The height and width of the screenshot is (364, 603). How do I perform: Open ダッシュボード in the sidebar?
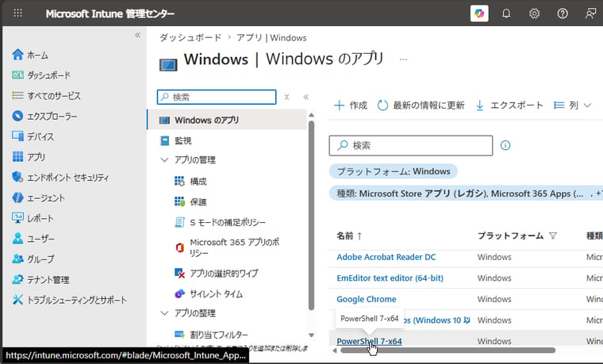(41, 75)
